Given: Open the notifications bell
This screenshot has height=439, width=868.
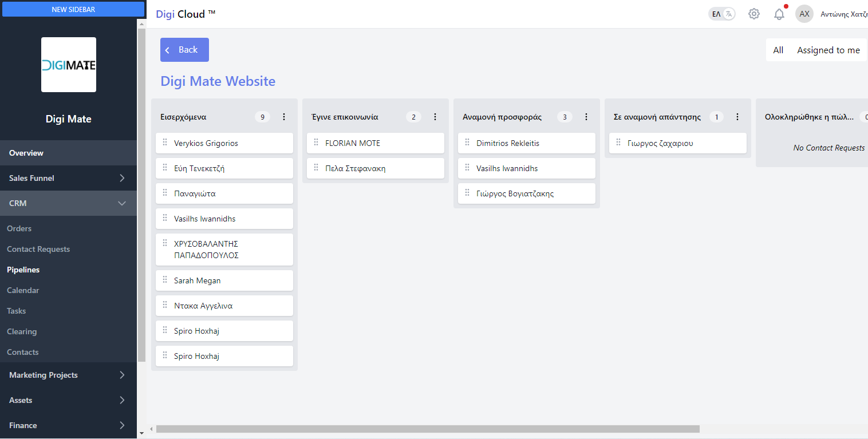Looking at the screenshot, I should point(779,14).
